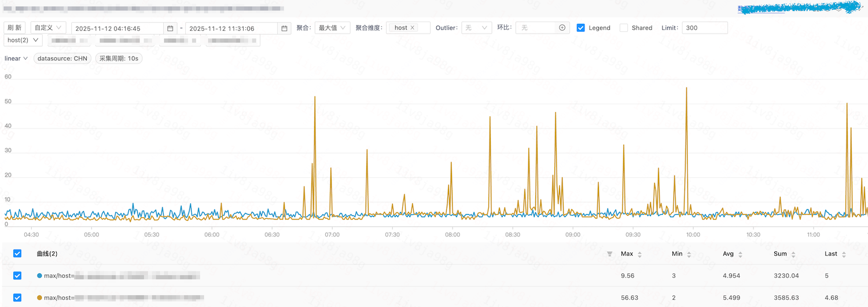The width and height of the screenshot is (868, 307).
Task: Click the plus icon in 环比 field
Action: tap(562, 28)
